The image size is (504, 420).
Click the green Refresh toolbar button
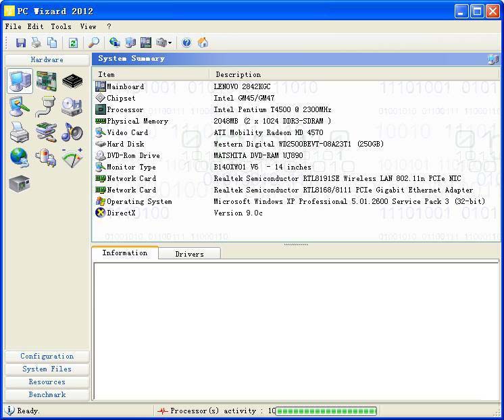[x=73, y=43]
